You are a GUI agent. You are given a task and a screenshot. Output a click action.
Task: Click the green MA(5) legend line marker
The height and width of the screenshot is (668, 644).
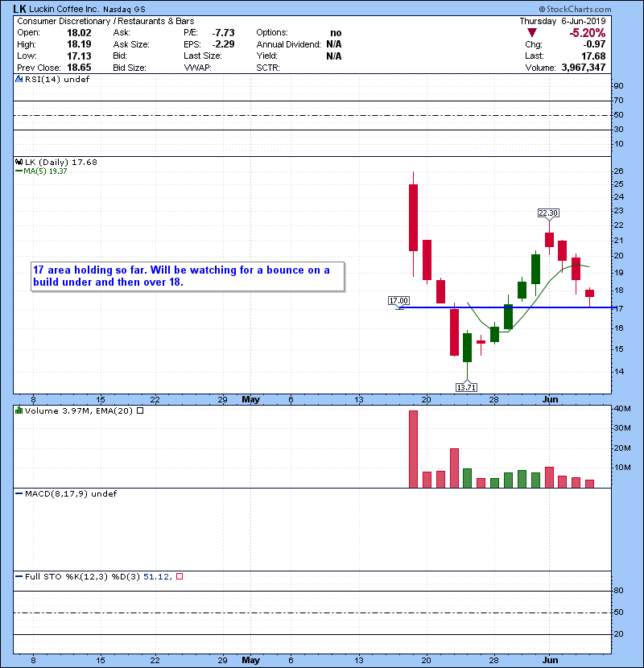pos(19,171)
